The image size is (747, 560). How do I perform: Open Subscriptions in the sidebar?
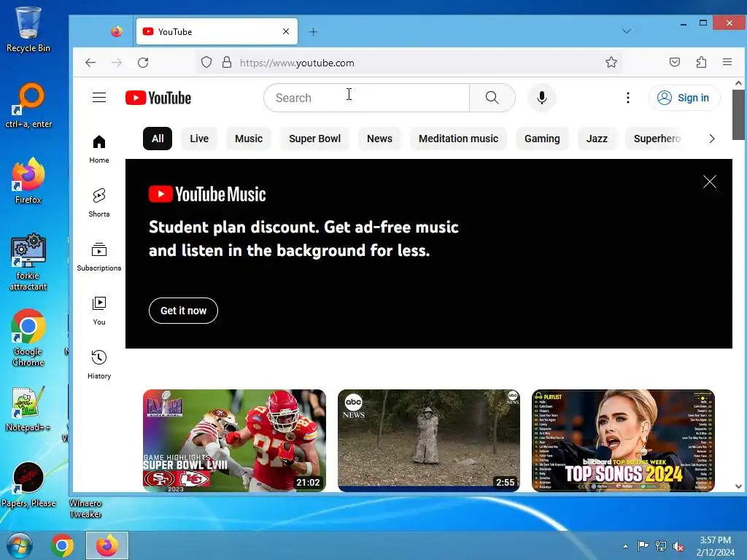tap(99, 256)
